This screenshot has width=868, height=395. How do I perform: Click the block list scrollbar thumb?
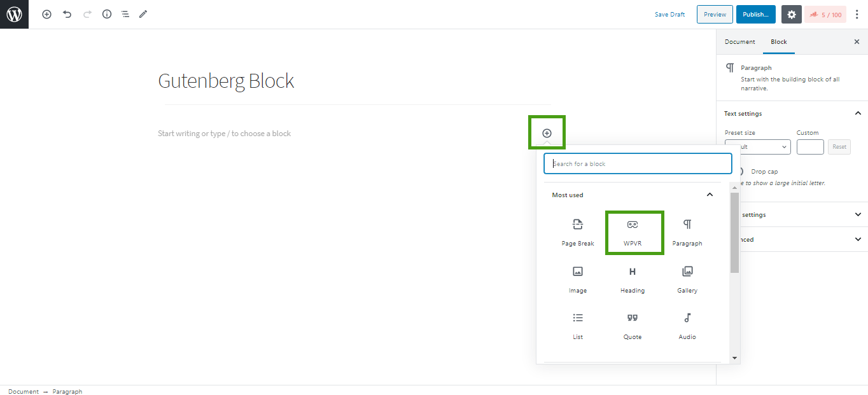[x=734, y=232]
